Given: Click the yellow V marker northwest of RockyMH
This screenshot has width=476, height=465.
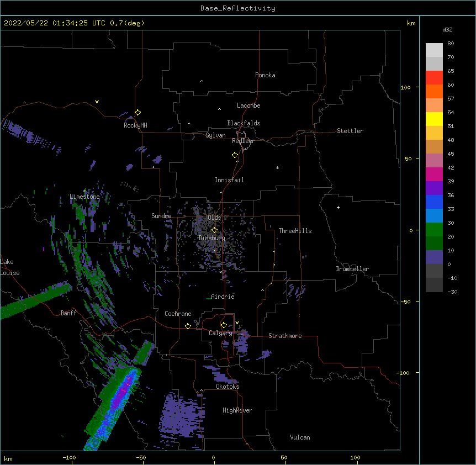Looking at the screenshot, I should pos(97,102).
